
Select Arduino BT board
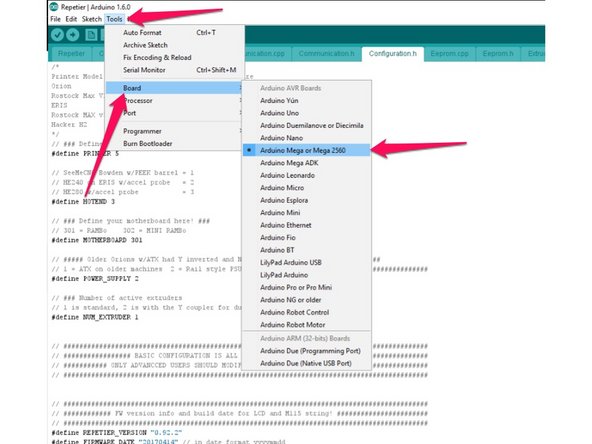[306, 250]
